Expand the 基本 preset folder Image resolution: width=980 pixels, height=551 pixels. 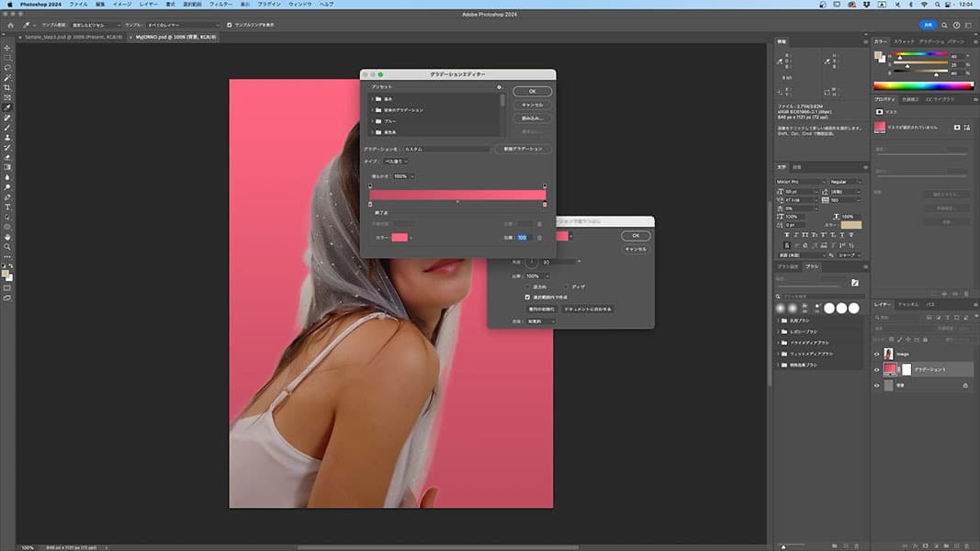(x=374, y=98)
